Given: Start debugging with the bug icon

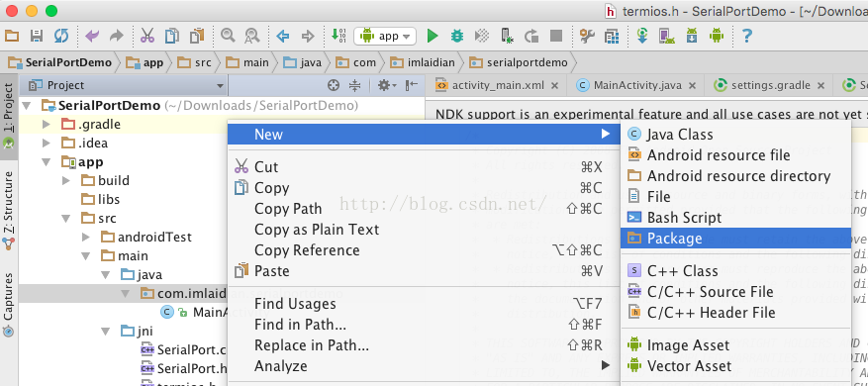Looking at the screenshot, I should pos(456,37).
